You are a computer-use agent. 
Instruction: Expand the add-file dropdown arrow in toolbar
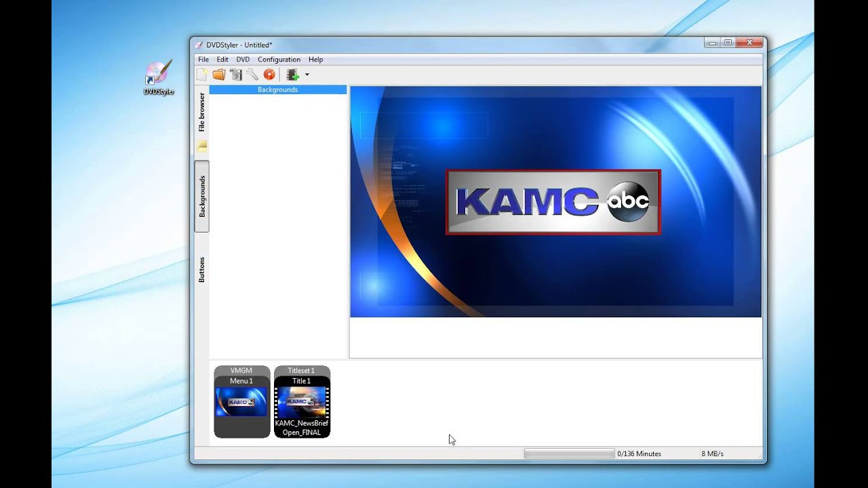[x=307, y=75]
